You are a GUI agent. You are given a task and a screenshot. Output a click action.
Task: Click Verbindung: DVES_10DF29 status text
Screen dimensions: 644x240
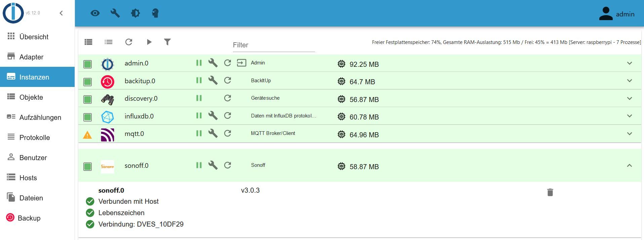click(x=141, y=224)
